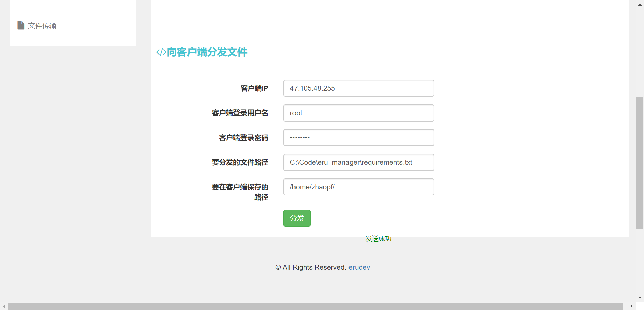Click the horizontal scrollbar right arrow
Screen dimensions: 644x310
631,306
